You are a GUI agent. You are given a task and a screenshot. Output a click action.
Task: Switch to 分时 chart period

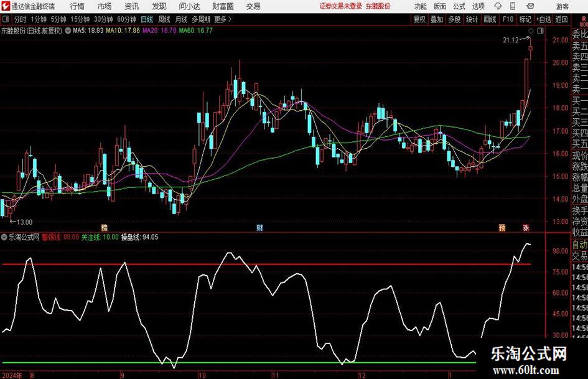click(21, 19)
